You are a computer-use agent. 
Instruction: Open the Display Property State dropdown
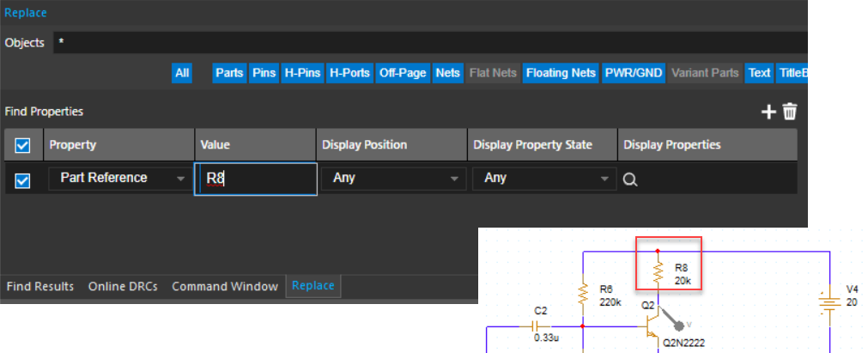tap(543, 179)
